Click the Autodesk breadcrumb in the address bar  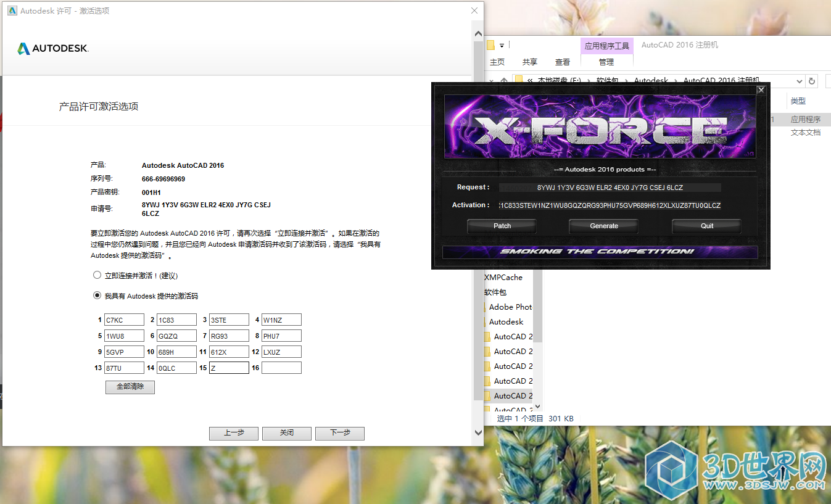pos(651,81)
